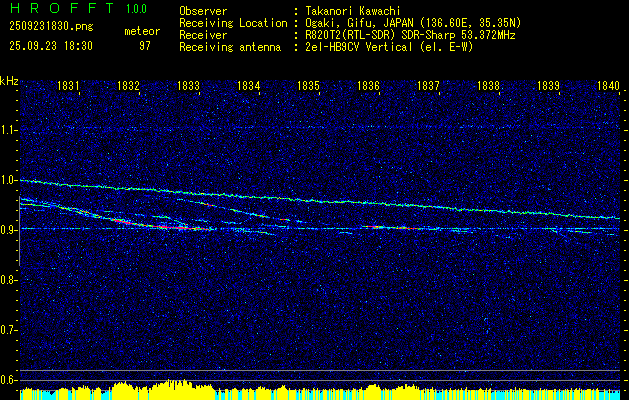Click the kHz axis unit label
Screen dimensions: 629x400
(9, 80)
